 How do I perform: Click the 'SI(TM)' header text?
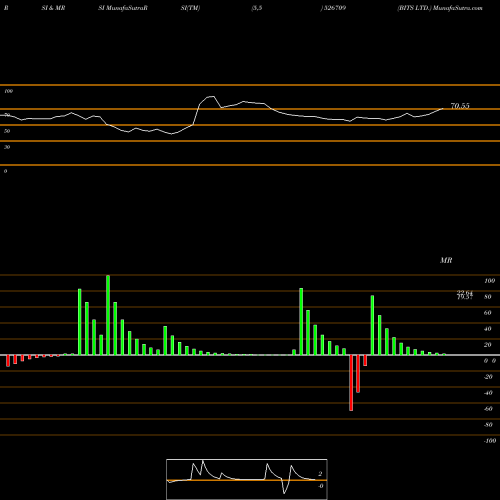click(190, 8)
